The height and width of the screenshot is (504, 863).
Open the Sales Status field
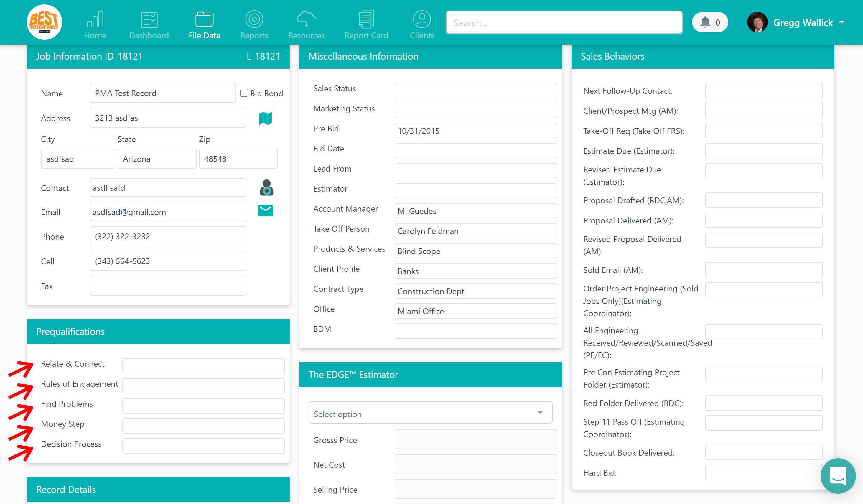pos(476,90)
